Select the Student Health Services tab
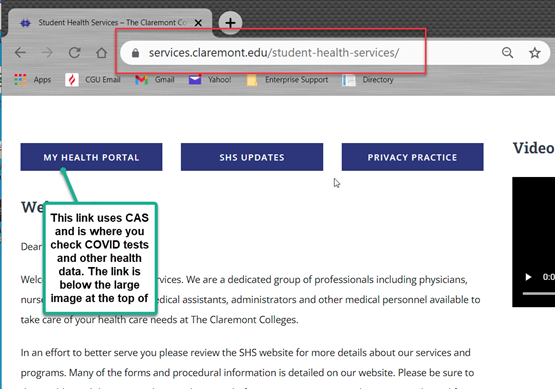Screen dimensions: 555x389 tap(110, 23)
